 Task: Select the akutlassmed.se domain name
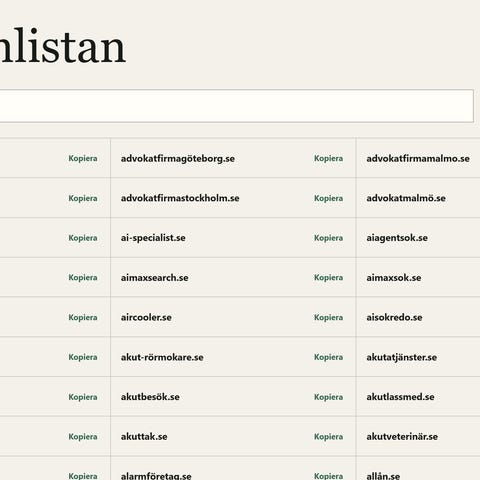[x=400, y=397]
